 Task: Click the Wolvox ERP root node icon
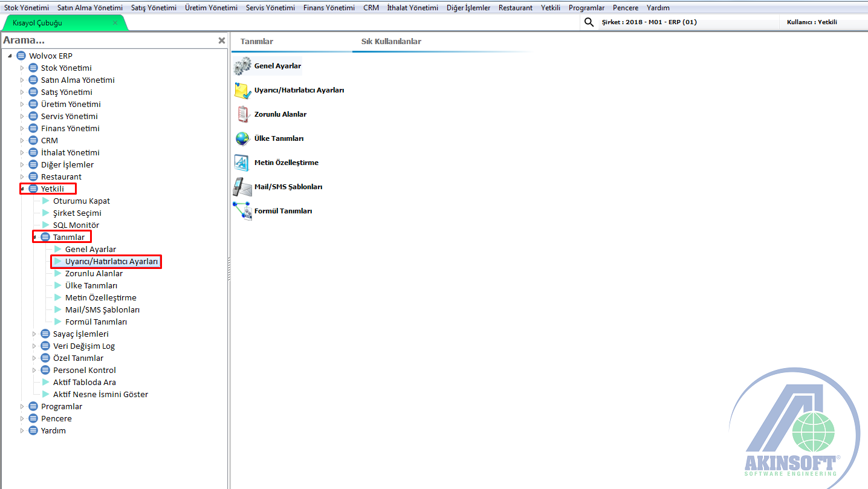[22, 56]
